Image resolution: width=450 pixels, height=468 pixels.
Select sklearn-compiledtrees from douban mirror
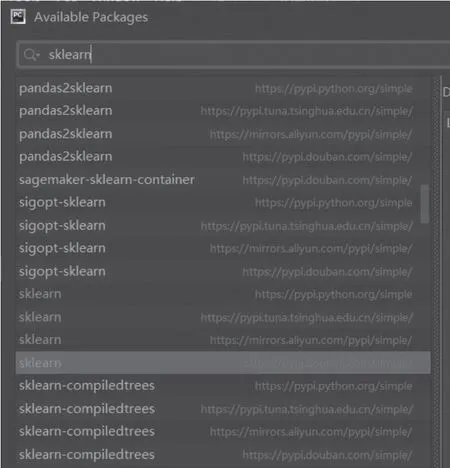pyautogui.click(x=223, y=455)
